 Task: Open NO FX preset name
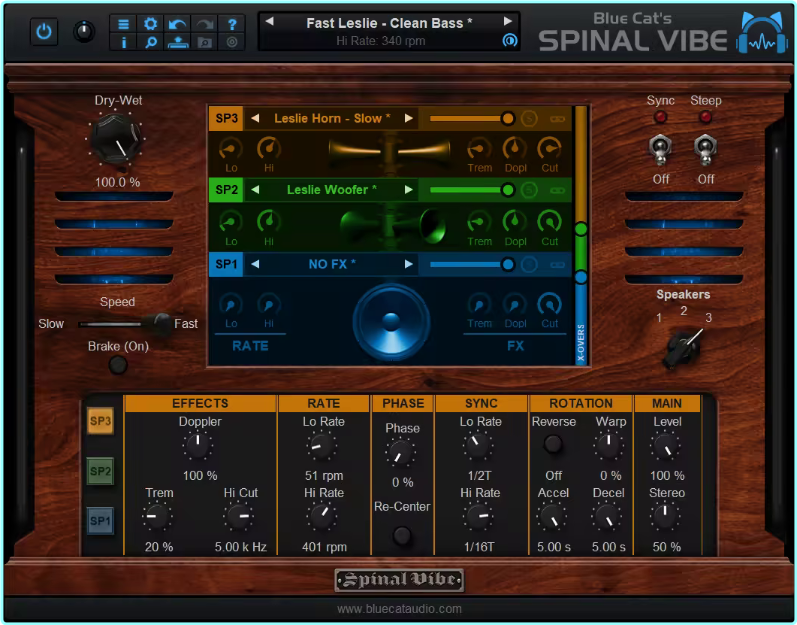[x=332, y=264]
